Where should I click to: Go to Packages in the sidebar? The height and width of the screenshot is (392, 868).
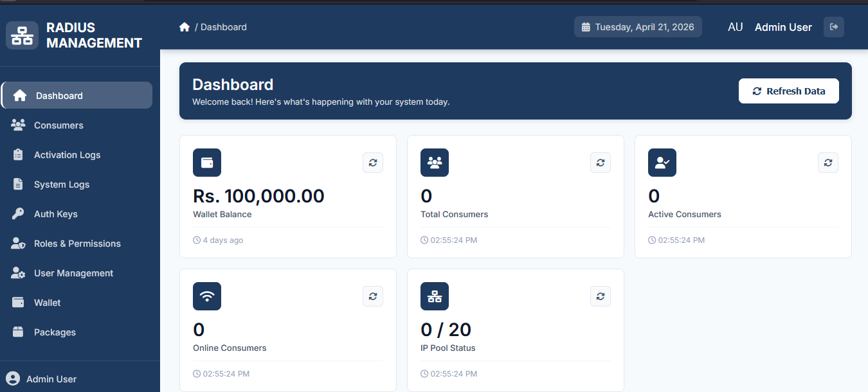click(x=77, y=332)
